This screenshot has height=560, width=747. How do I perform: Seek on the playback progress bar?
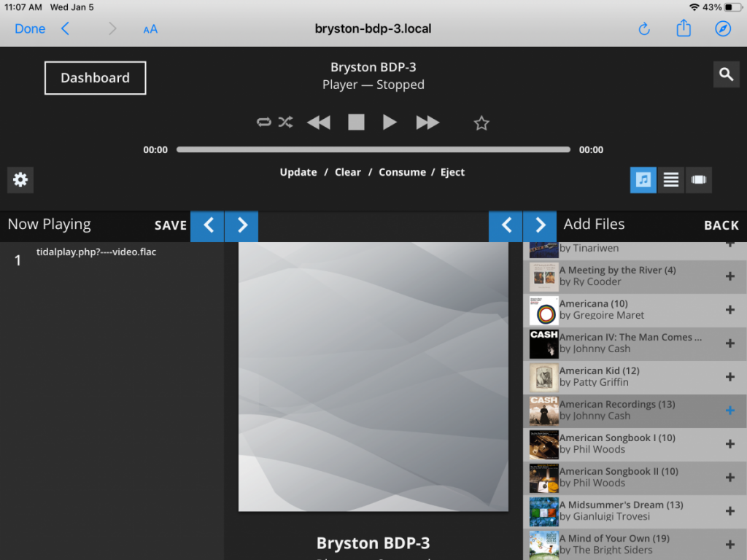[x=373, y=149]
